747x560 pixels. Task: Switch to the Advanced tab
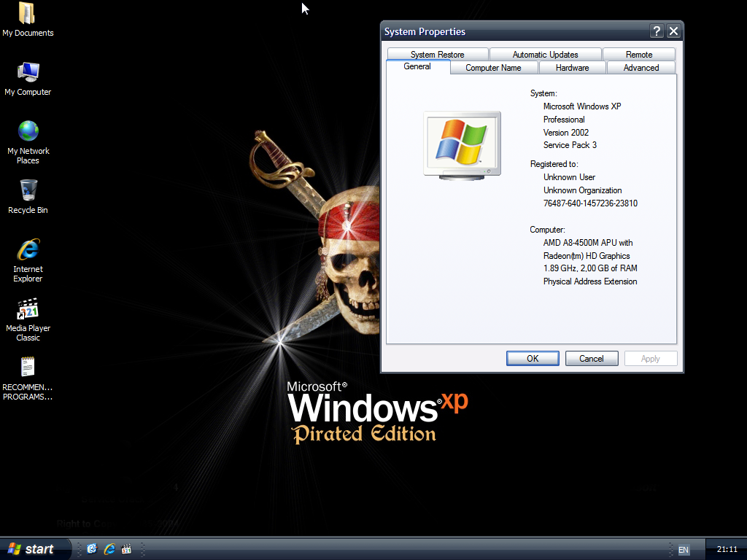641,68
